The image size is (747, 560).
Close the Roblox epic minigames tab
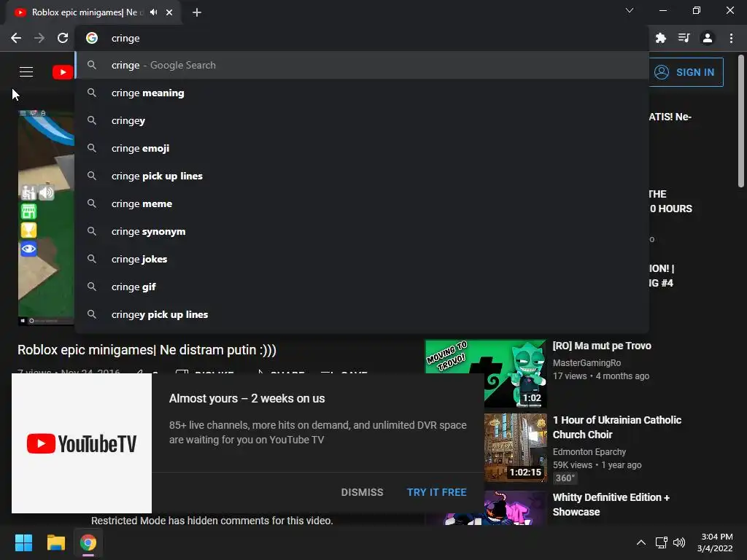[169, 12]
